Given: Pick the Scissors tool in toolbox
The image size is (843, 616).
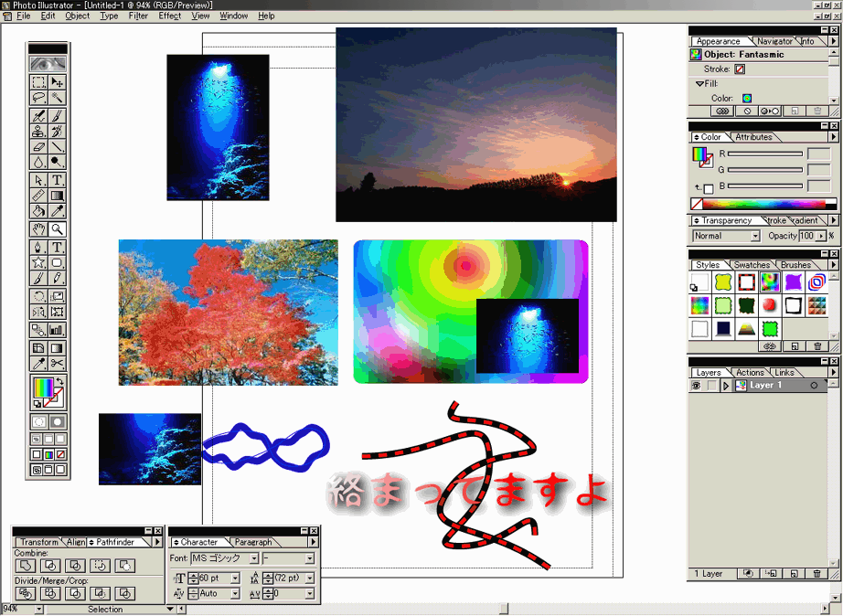Looking at the screenshot, I should [58, 365].
